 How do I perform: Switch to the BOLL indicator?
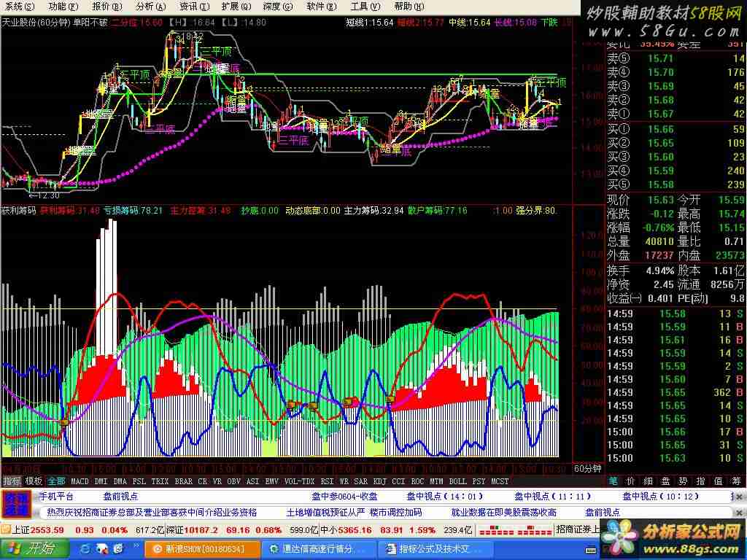458,481
